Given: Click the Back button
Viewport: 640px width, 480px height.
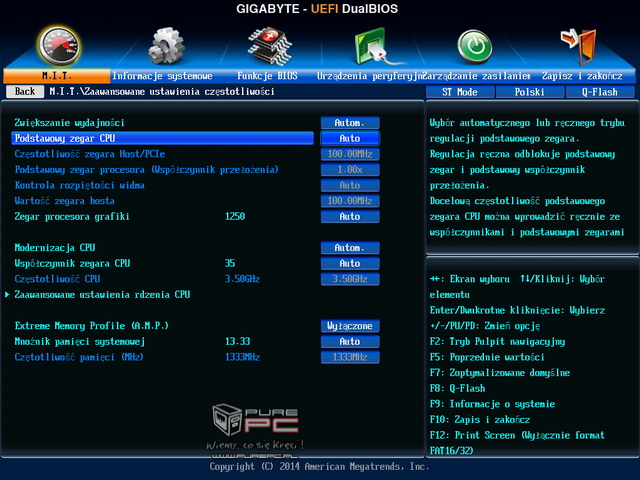Looking at the screenshot, I should 25,91.
